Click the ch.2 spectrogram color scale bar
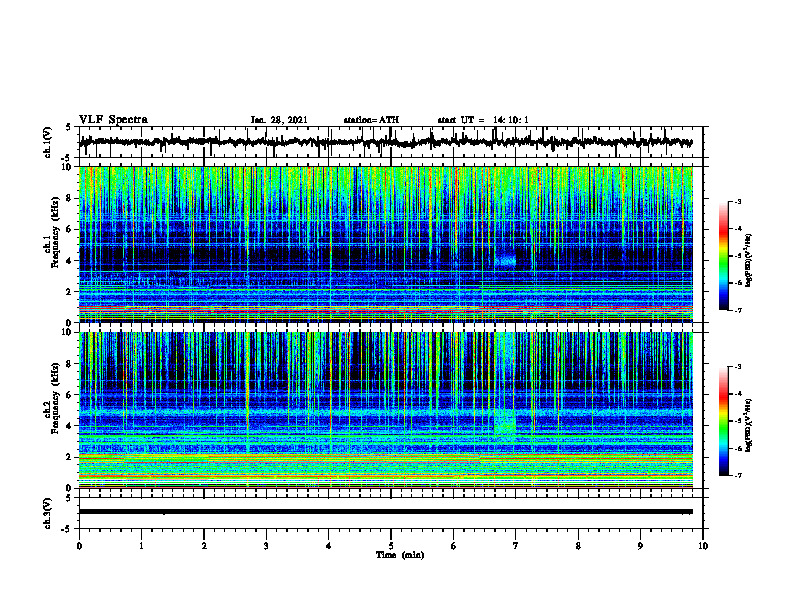Screen dimensions: 792x612 (723, 421)
